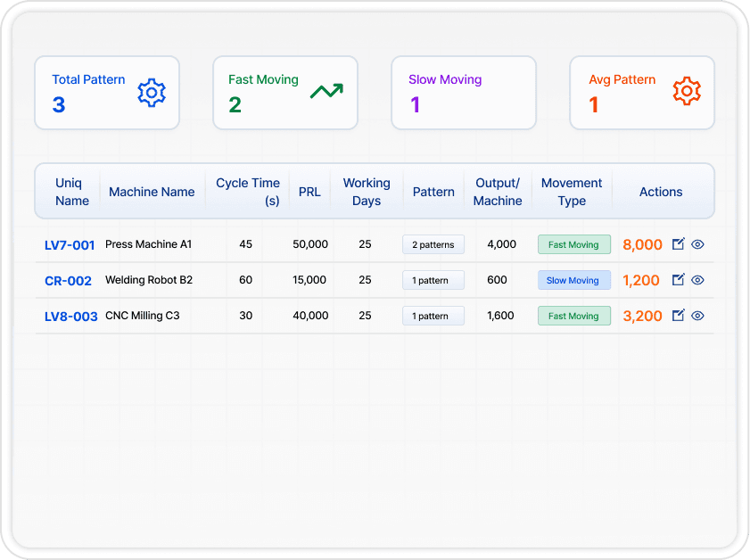
Task: Click the PRL value 15,000
Action: pyautogui.click(x=309, y=280)
